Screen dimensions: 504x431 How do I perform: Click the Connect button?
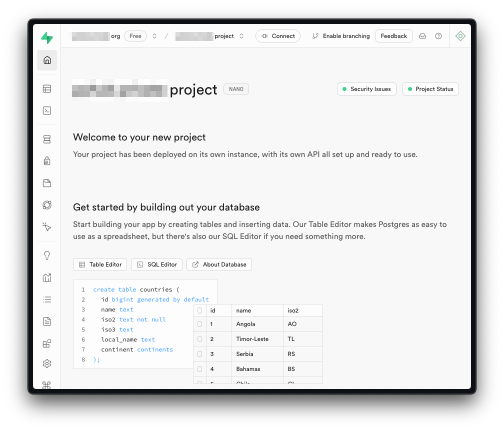click(278, 36)
